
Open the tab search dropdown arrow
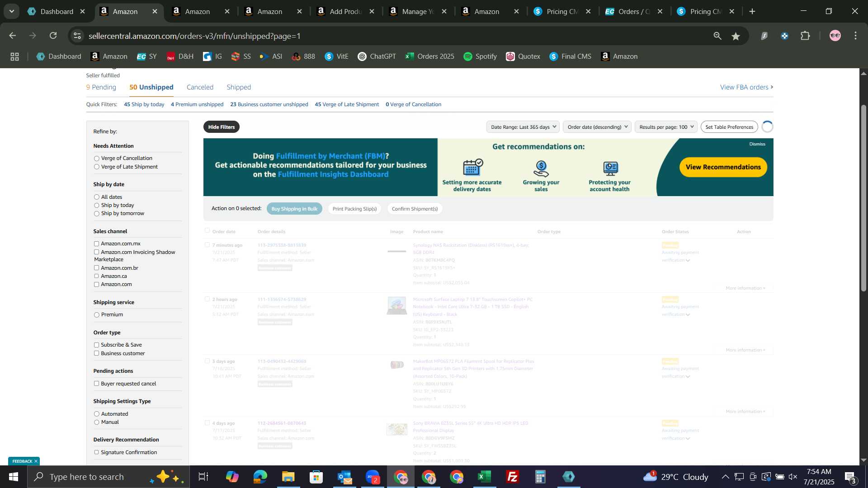click(11, 11)
